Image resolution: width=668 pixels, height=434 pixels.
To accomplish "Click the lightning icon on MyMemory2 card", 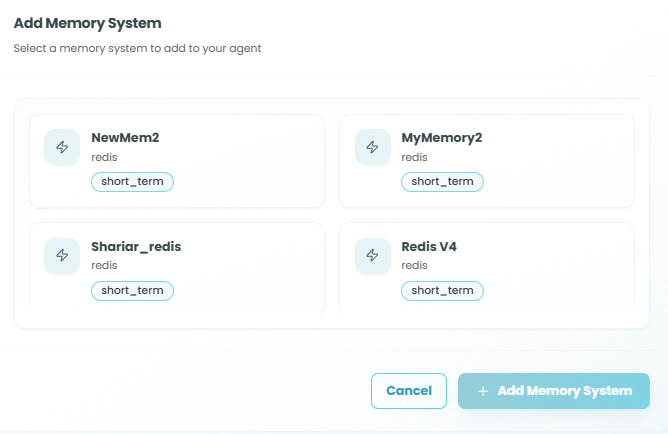I will pos(372,148).
